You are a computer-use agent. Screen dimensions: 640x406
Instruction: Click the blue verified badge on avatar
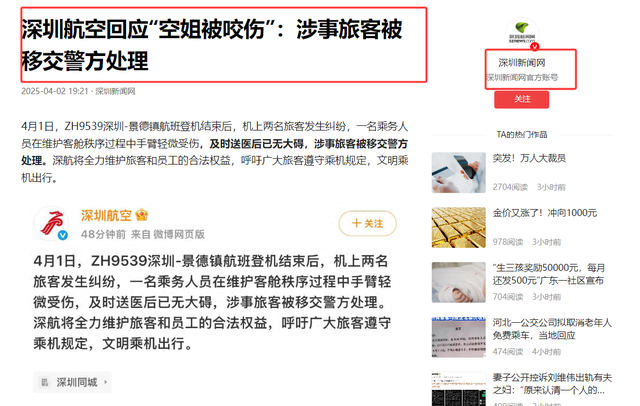[62, 235]
